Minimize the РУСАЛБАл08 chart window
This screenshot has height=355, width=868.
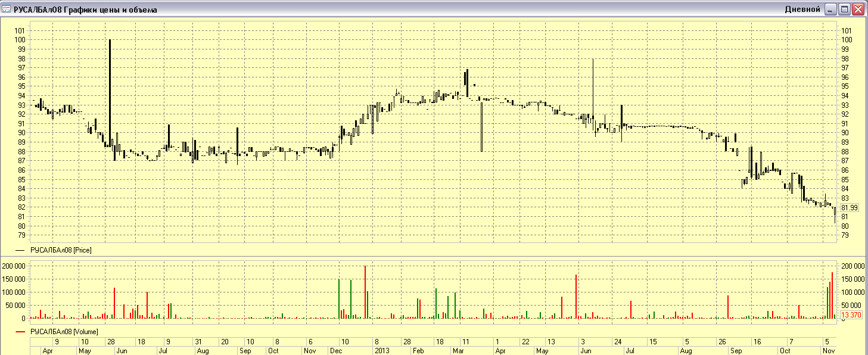(x=830, y=10)
